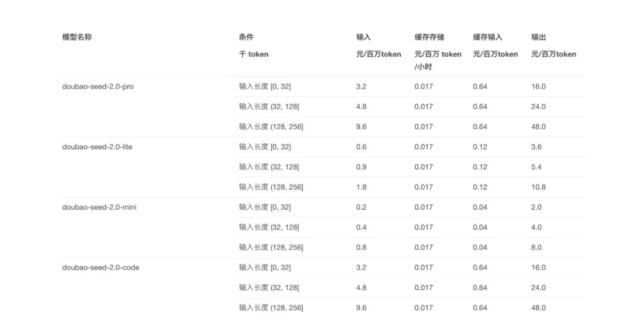The image size is (644, 324).
Task: Select the doubao-seed-2.0-mini model name
Action: click(x=99, y=207)
